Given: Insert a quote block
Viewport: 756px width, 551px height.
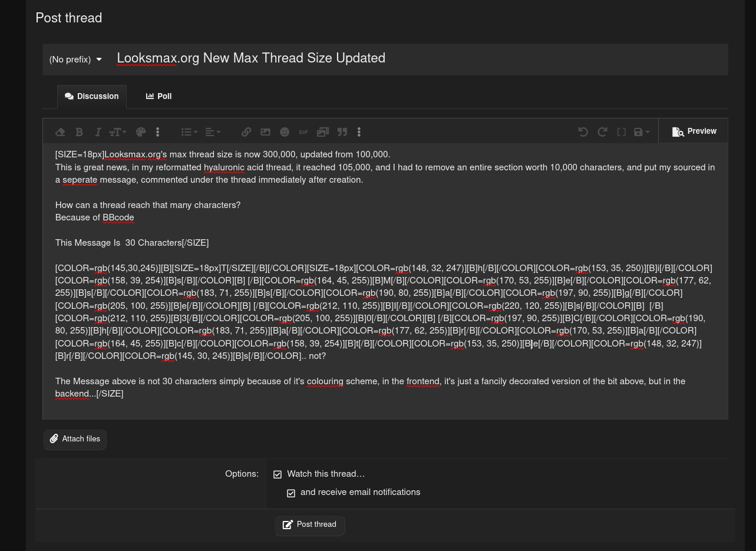Looking at the screenshot, I should point(342,132).
